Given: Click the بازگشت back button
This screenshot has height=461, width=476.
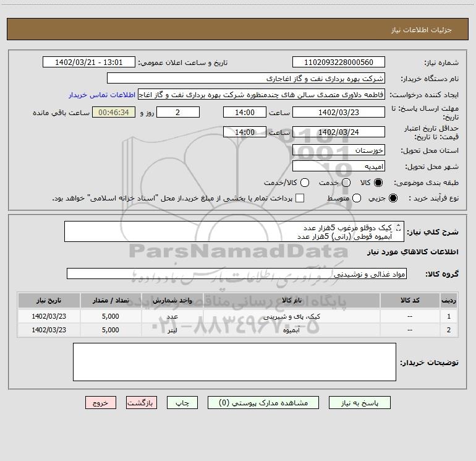Looking at the screenshot, I should click(x=142, y=403).
